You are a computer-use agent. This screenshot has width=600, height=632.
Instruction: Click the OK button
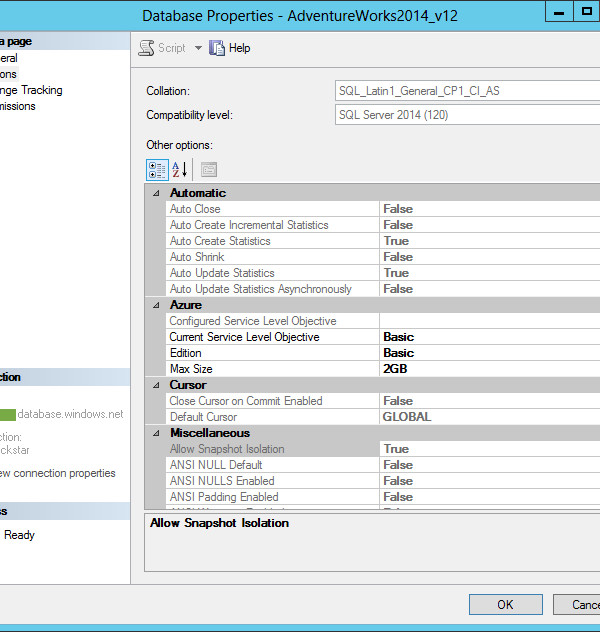coord(506,605)
